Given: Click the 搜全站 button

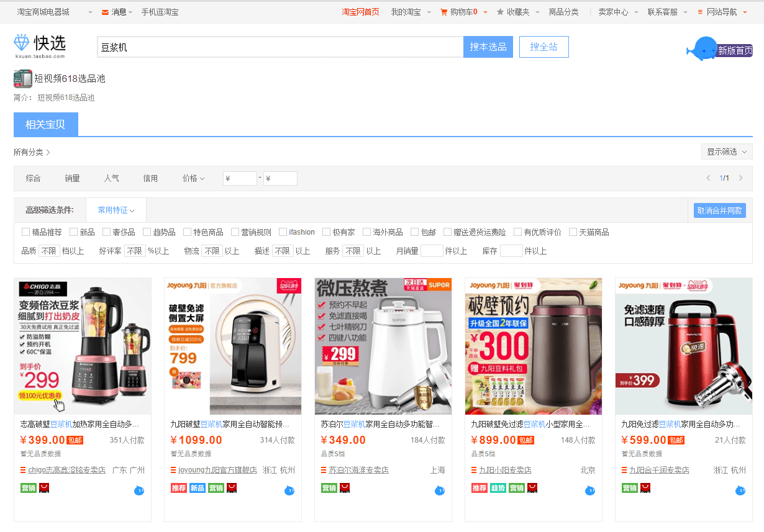Looking at the screenshot, I should coord(543,47).
